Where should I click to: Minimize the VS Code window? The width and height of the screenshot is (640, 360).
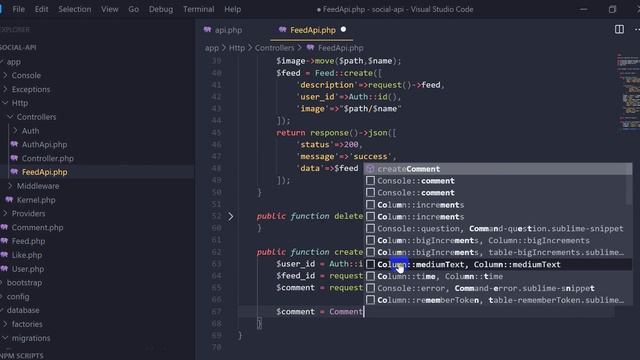(584, 9)
